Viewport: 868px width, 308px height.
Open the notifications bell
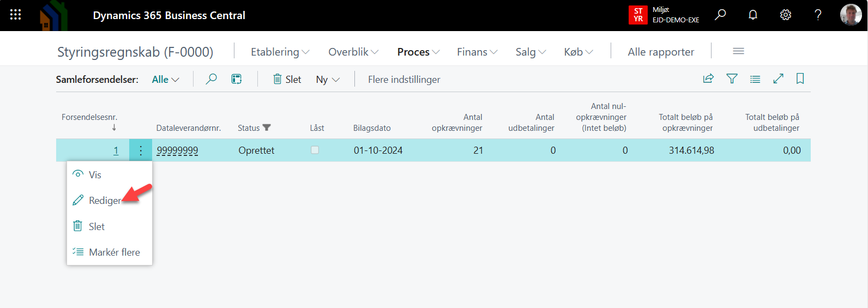tap(752, 15)
